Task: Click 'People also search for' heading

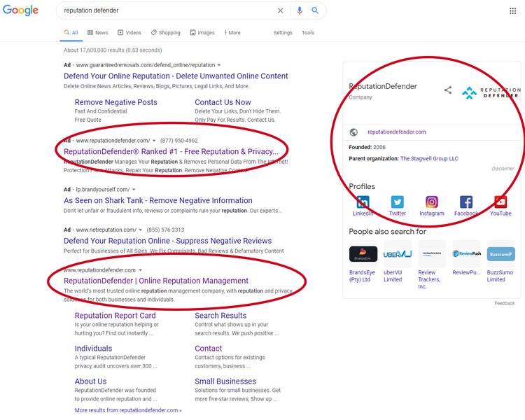Action: tap(387, 232)
